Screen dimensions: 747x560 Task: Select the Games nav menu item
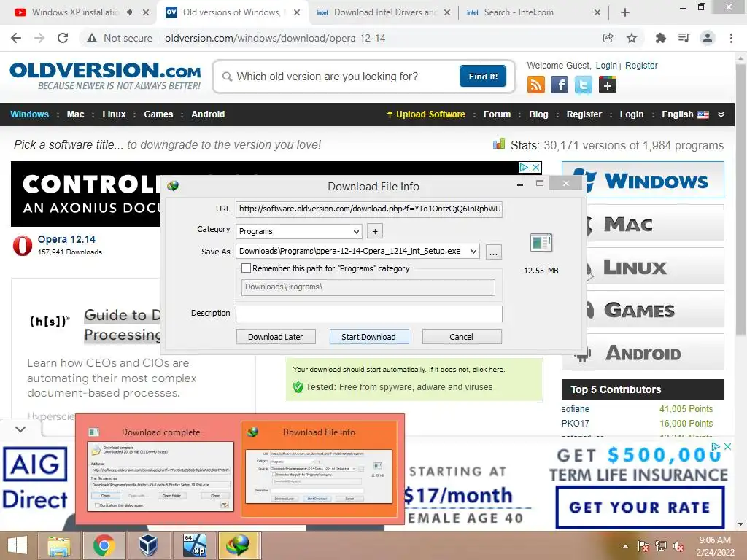pyautogui.click(x=158, y=114)
